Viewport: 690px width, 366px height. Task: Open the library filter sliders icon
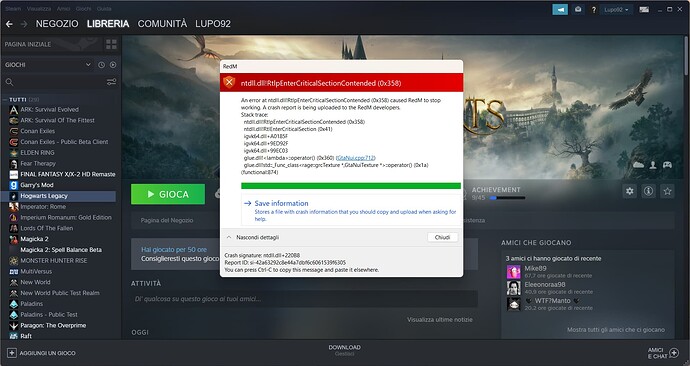point(111,82)
